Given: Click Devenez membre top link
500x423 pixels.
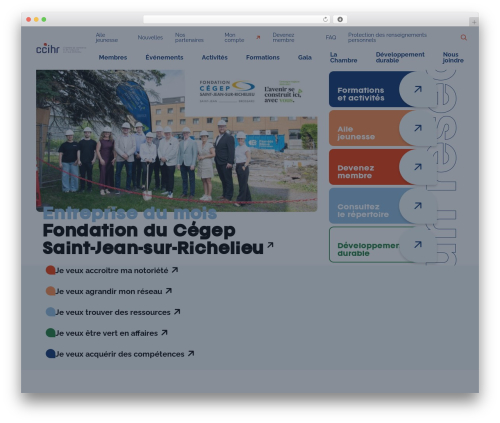Looking at the screenshot, I should coord(283,37).
